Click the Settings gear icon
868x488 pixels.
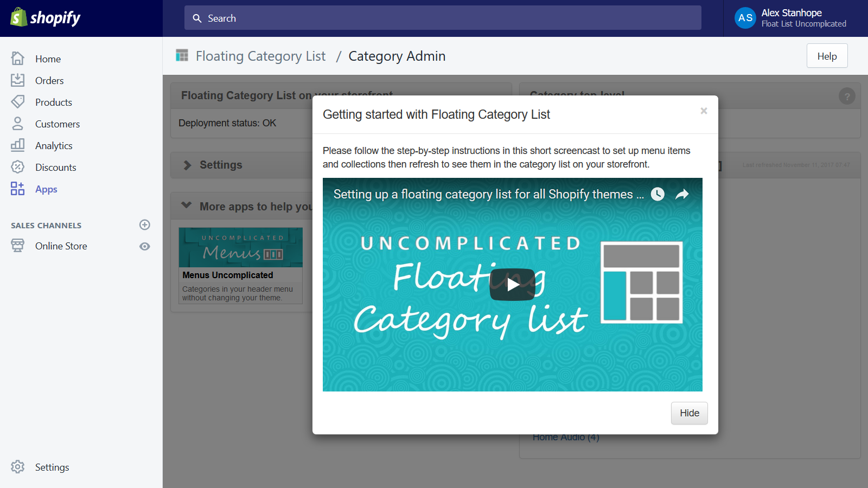17,466
